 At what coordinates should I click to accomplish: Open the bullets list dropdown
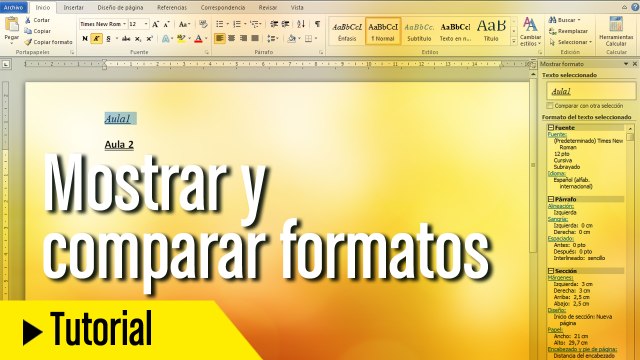coord(227,24)
